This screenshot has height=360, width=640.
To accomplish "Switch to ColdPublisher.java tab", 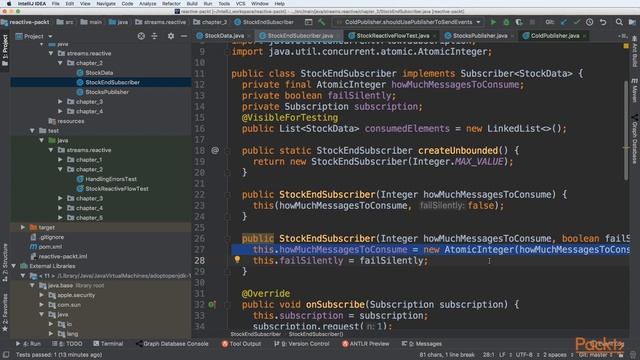I will (x=554, y=36).
